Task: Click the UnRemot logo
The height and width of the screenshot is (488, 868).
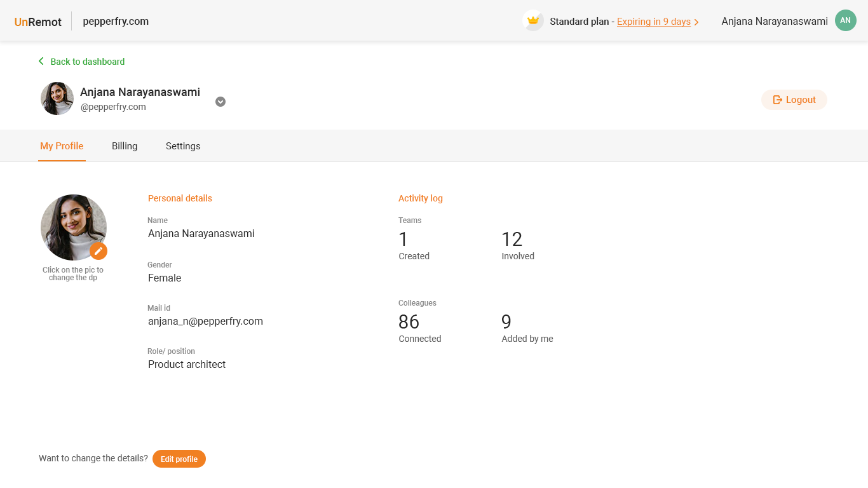Action: point(38,22)
